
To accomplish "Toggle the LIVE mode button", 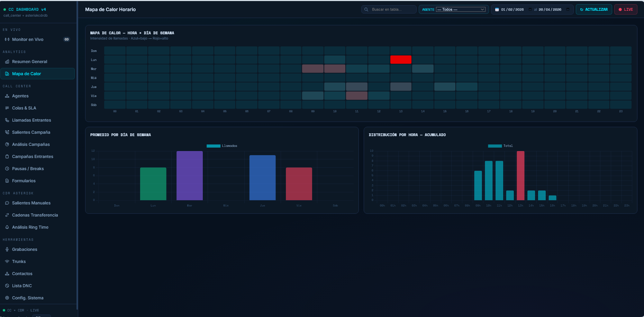I will [626, 10].
